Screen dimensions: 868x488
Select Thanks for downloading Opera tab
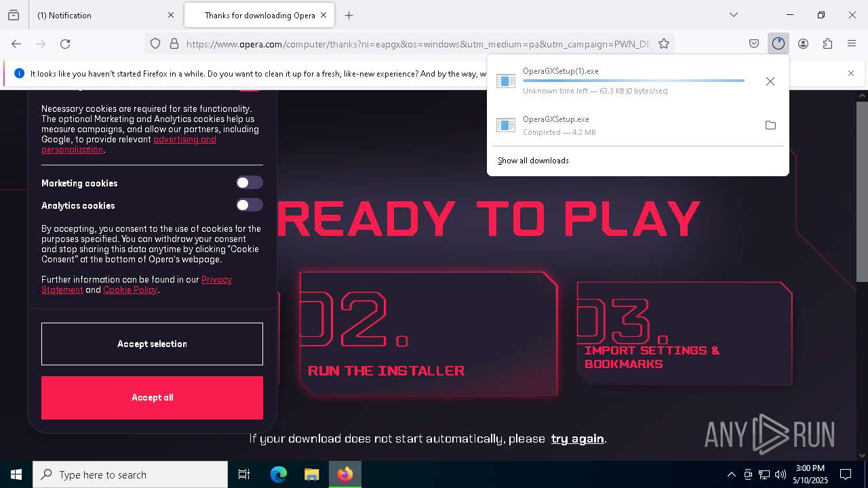(260, 15)
